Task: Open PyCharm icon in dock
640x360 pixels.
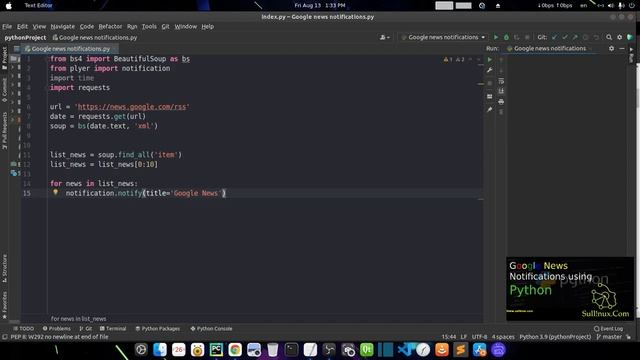Action: click(216, 350)
